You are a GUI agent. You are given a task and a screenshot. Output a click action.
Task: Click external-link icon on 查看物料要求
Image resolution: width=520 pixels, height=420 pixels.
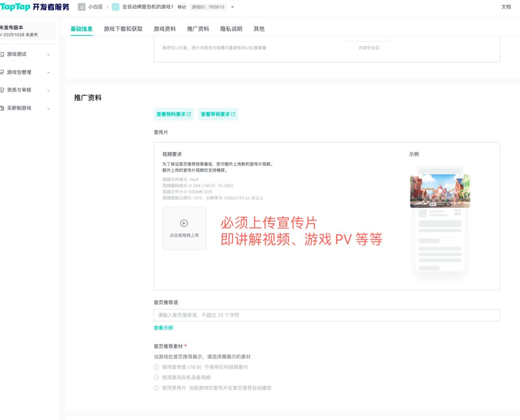[x=189, y=114]
